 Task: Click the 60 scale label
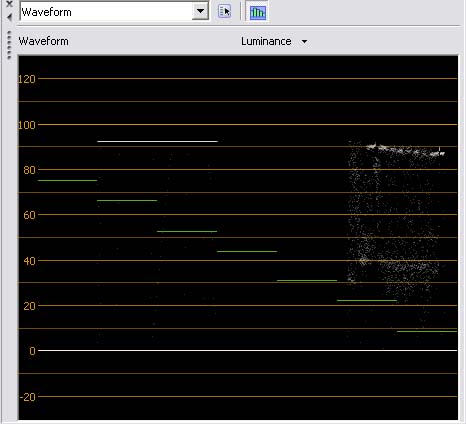29,215
